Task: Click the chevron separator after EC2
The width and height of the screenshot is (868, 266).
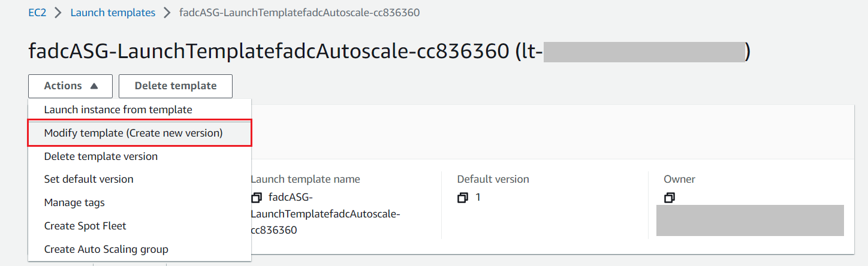Action: click(x=58, y=13)
